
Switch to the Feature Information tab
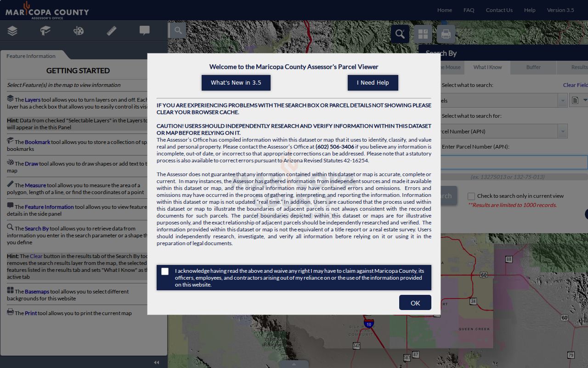(31, 56)
